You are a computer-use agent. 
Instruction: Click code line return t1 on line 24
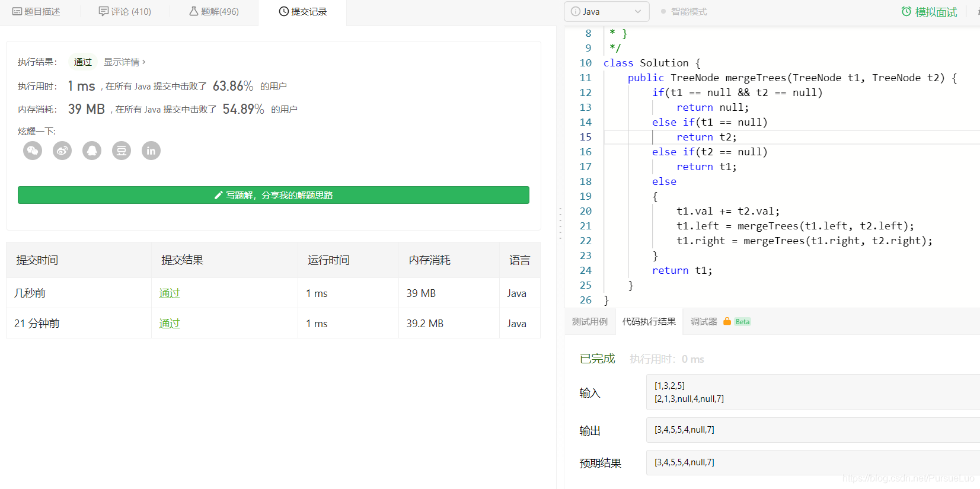682,270
